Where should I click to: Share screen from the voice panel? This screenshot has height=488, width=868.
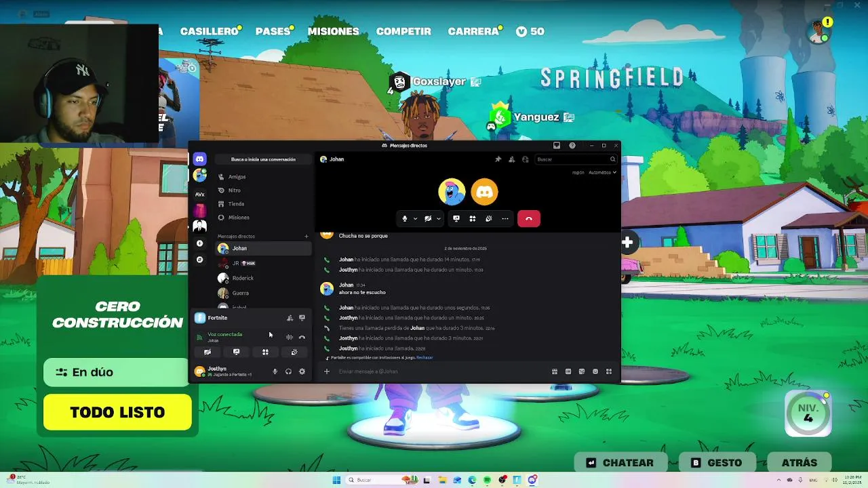[236, 352]
